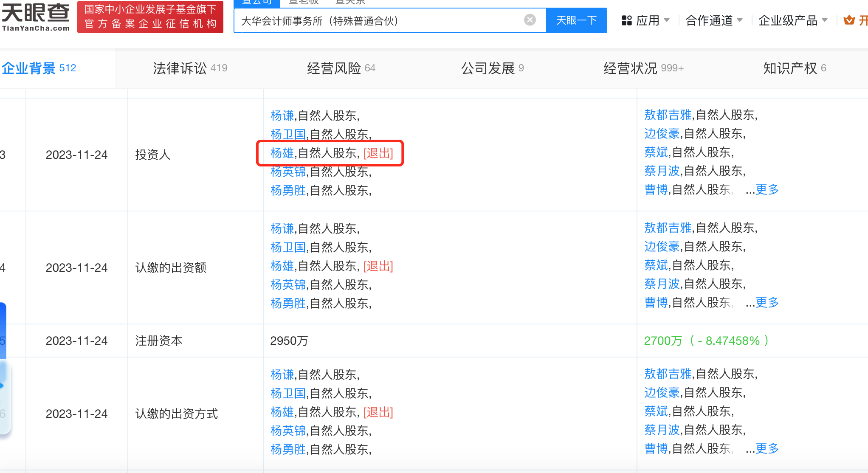Open the 经营风险 tab
The width and height of the screenshot is (868, 473).
pos(341,68)
